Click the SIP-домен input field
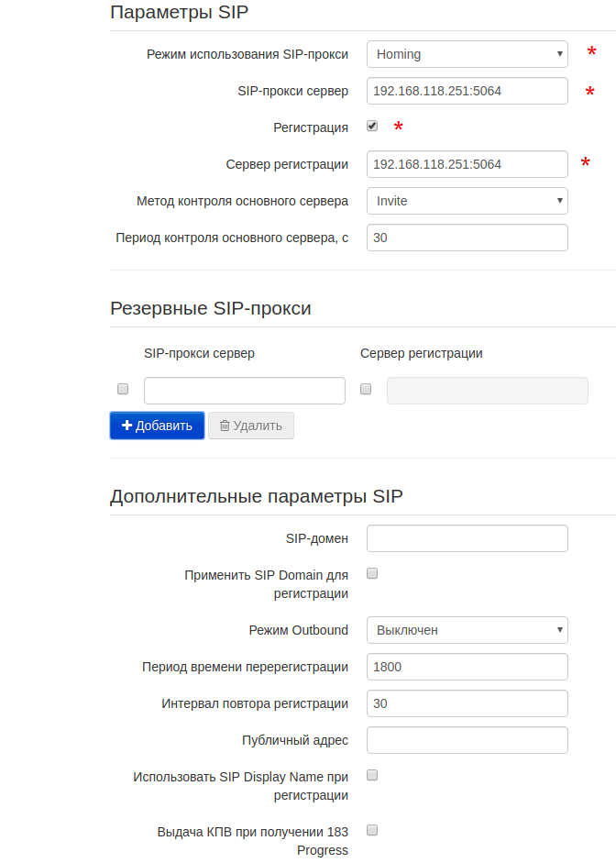Screen dimensions: 616x863 (467, 538)
